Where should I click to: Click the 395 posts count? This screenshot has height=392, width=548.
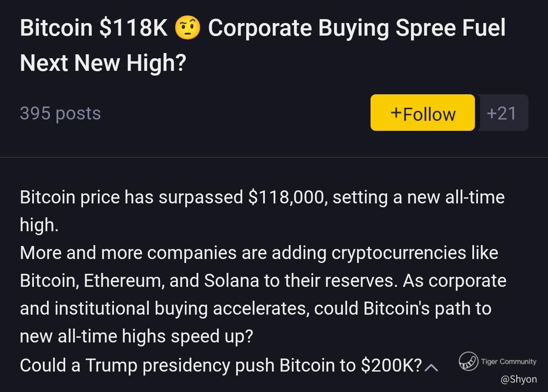(60, 113)
